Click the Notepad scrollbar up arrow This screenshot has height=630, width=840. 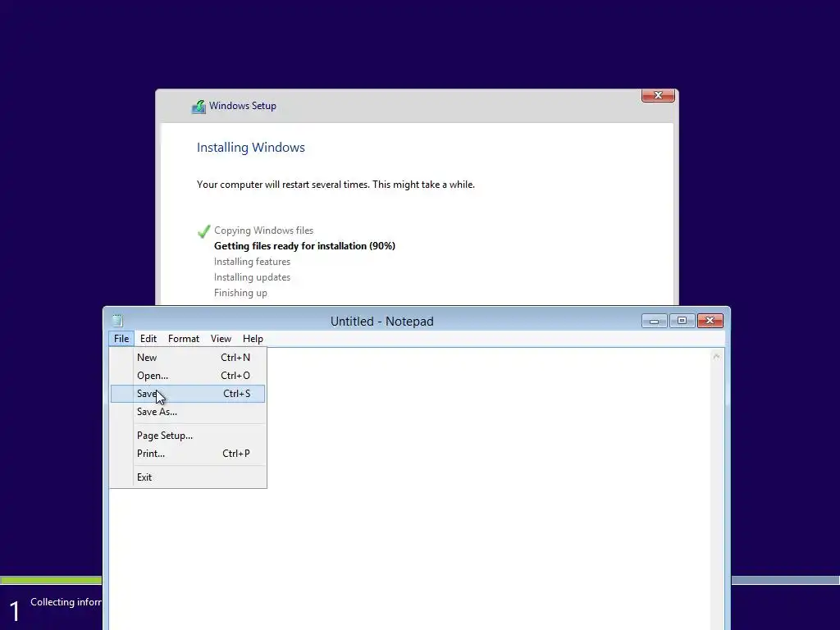click(716, 356)
